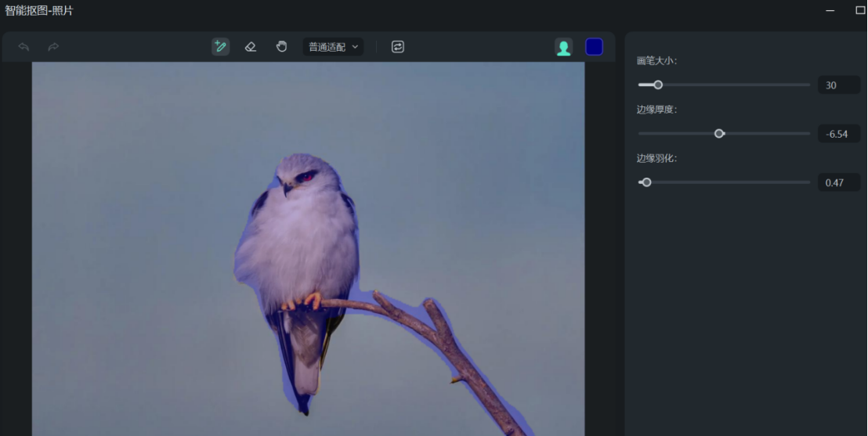
Task: Activate the hand pan tool
Action: pos(281,47)
